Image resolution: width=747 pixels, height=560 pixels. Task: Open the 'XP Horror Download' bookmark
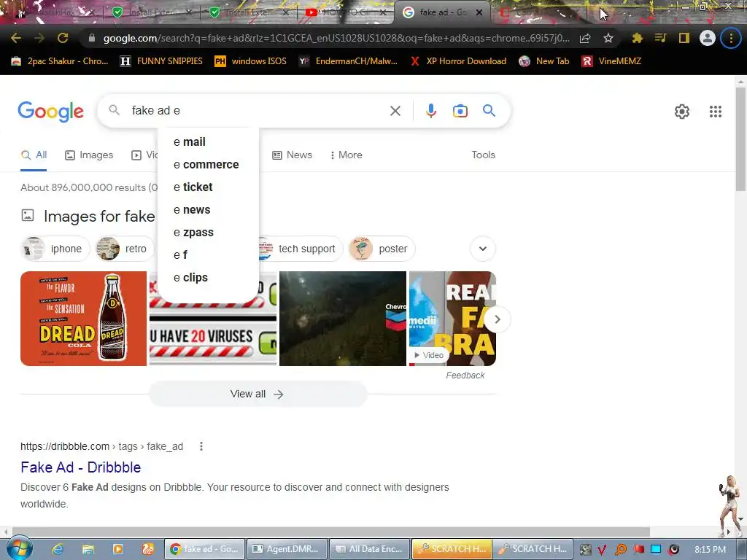click(458, 61)
